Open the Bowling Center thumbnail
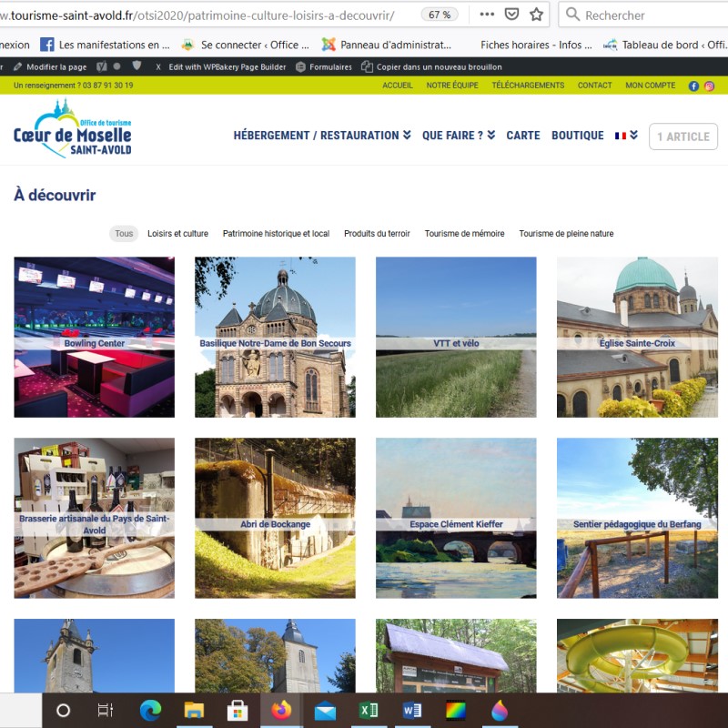This screenshot has width=728, height=728. [x=94, y=337]
